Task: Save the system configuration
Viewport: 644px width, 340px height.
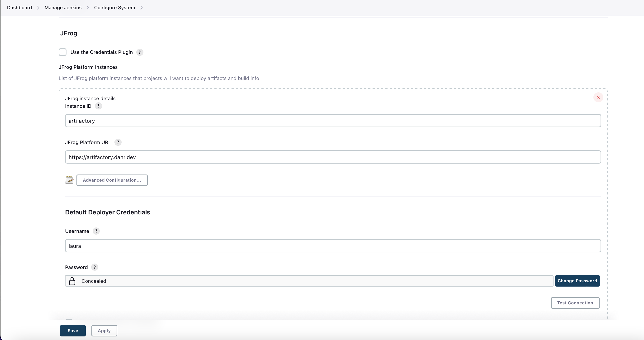Action: click(73, 331)
